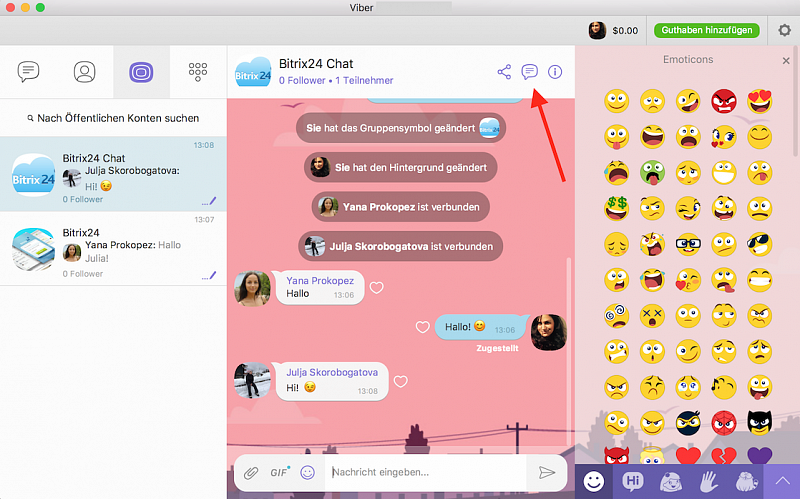The width and height of the screenshot is (800, 499).
Task: Select the bear sticker pack tab
Action: (x=746, y=481)
